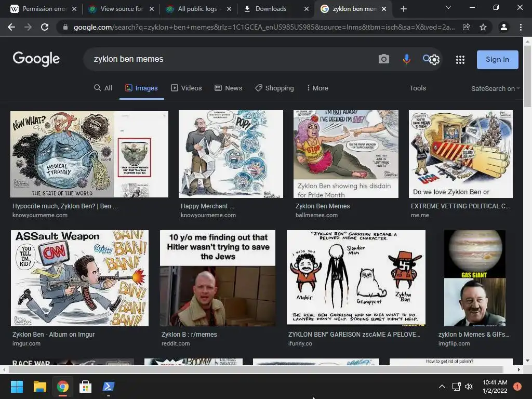
Task: Open the Slender Man and Grumpycat comic thumbnail
Action: pos(356,278)
